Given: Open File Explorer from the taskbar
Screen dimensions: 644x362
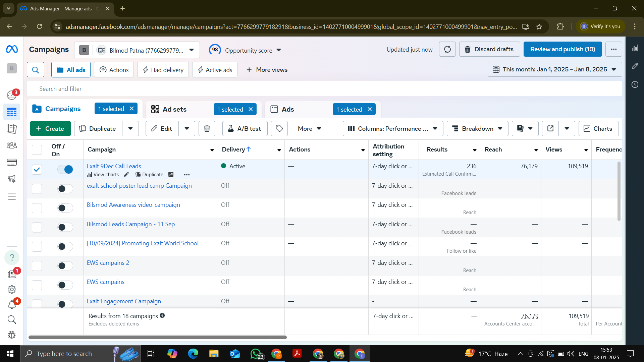Looking at the screenshot, I should pyautogui.click(x=214, y=354).
